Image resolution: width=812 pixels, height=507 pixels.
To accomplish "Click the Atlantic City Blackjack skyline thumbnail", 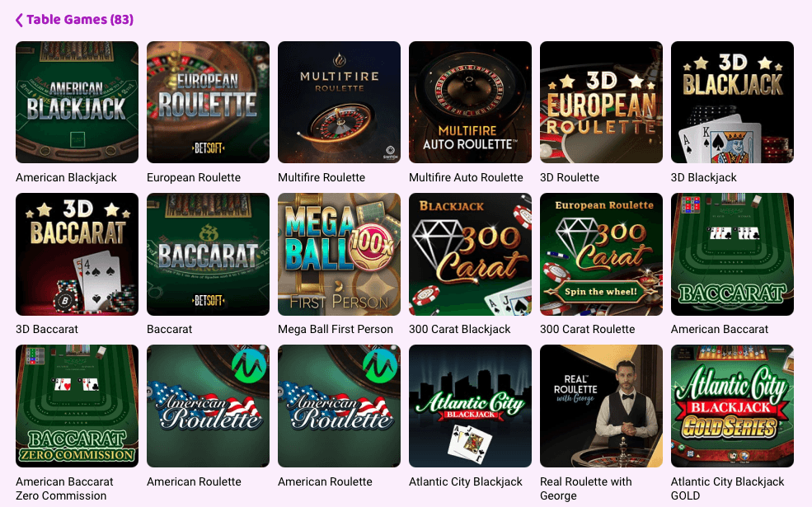I will point(470,406).
